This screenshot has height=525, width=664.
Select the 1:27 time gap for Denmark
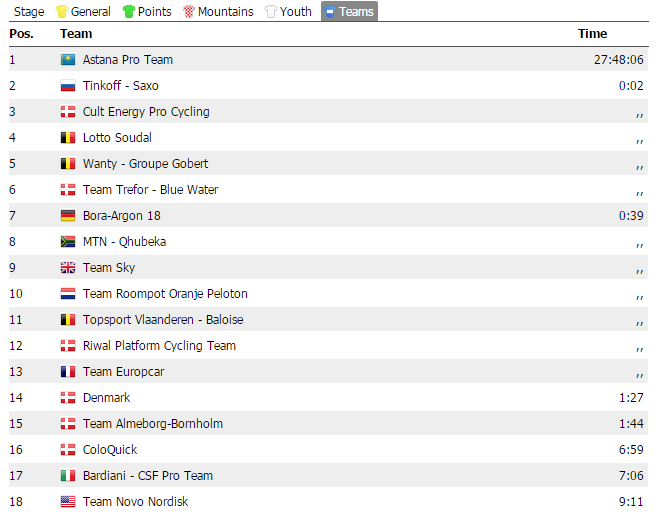pos(631,398)
